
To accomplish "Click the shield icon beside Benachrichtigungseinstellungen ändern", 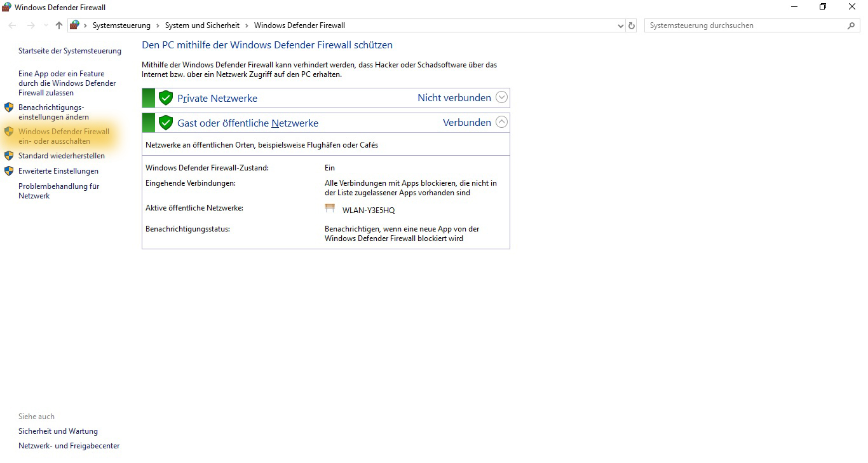I will [9, 107].
